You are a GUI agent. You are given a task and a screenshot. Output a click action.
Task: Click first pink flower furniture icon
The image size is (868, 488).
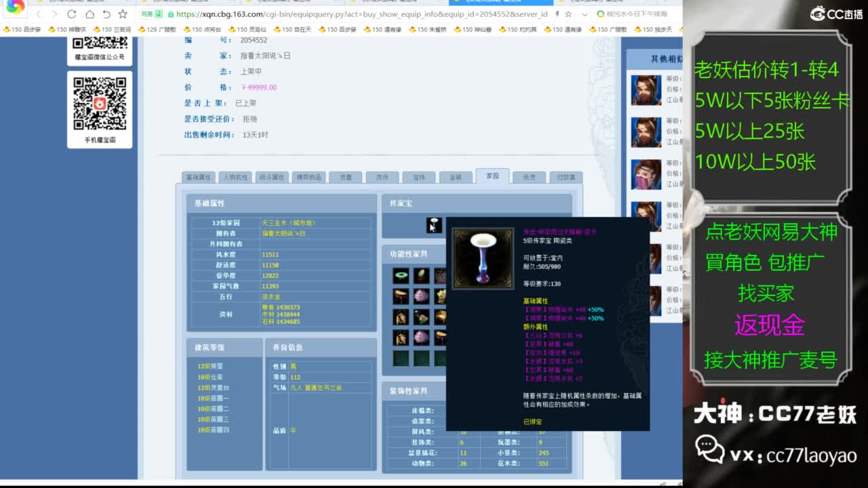[x=421, y=296]
